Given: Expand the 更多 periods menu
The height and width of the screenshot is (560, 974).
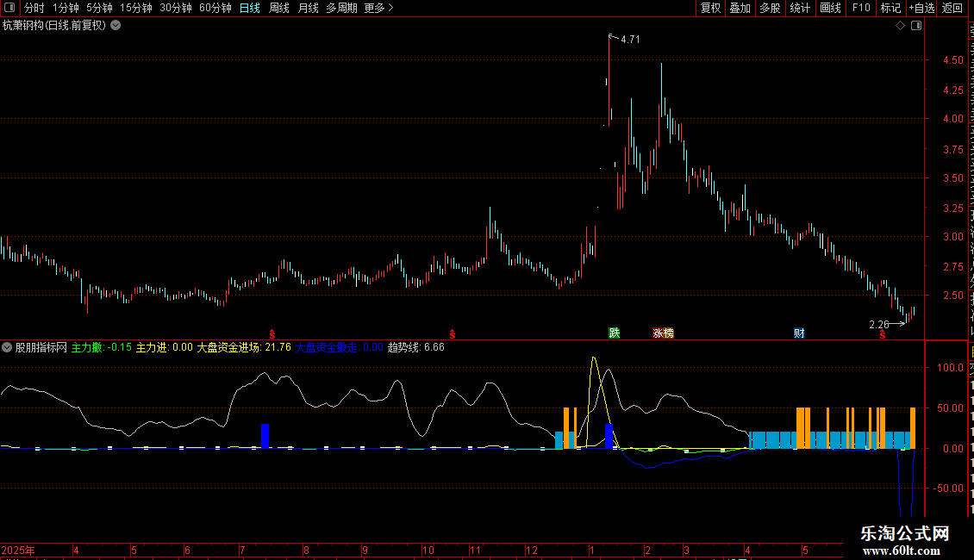Looking at the screenshot, I should 379,8.
